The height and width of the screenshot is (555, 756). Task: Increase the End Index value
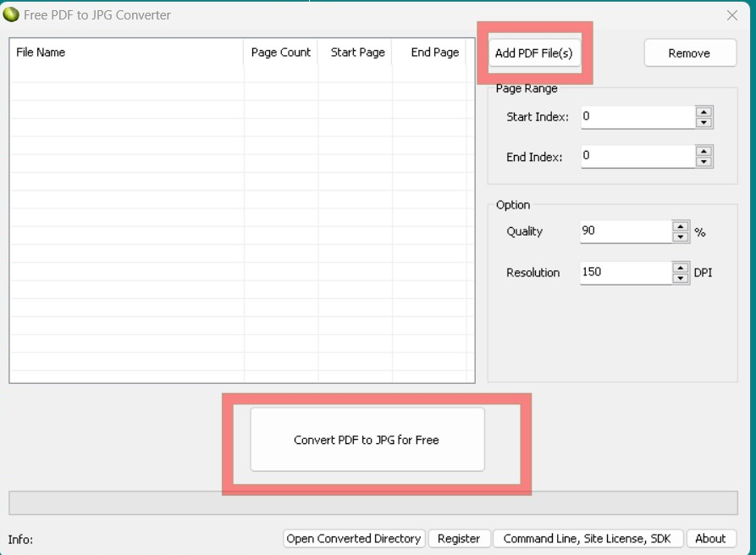click(x=704, y=151)
